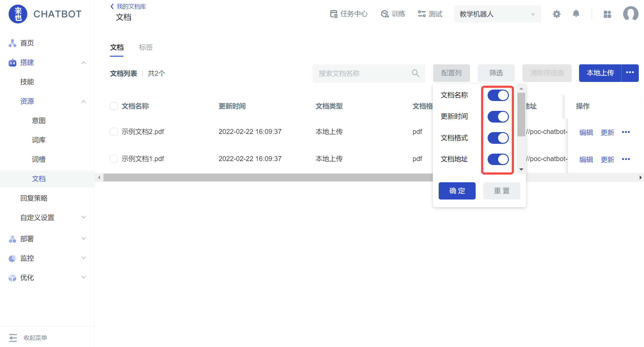Open more actions for 示例文档1.pdf

coord(626,159)
